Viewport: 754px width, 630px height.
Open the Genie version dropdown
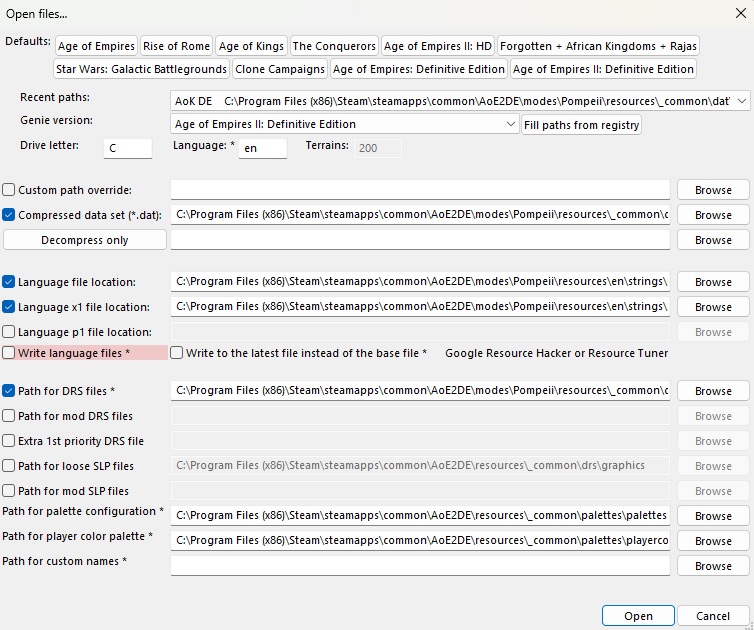click(510, 124)
